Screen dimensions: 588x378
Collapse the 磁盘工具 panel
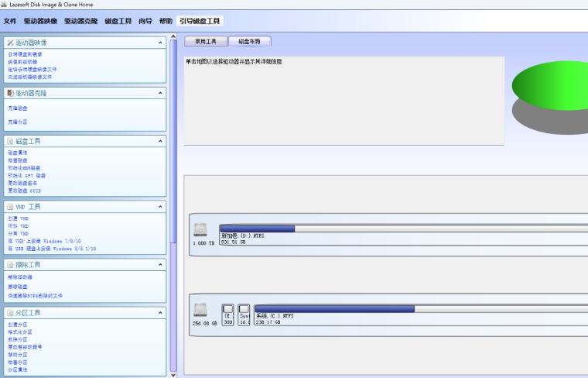(160, 141)
